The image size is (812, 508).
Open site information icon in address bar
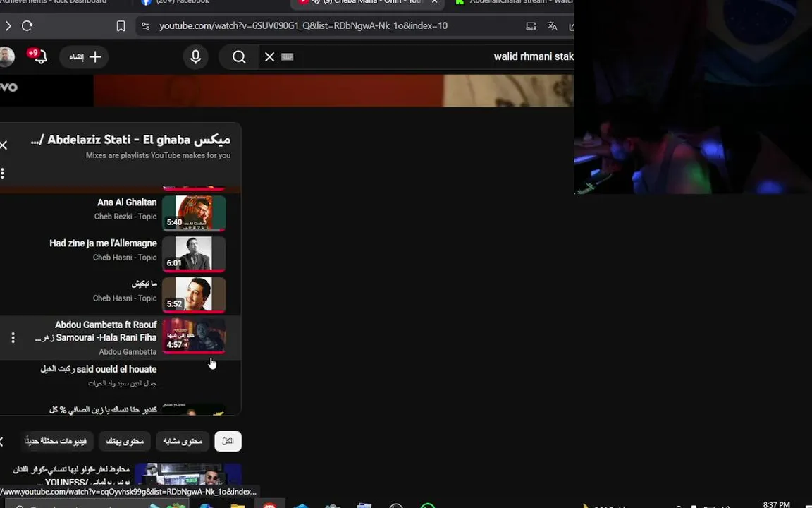point(145,26)
